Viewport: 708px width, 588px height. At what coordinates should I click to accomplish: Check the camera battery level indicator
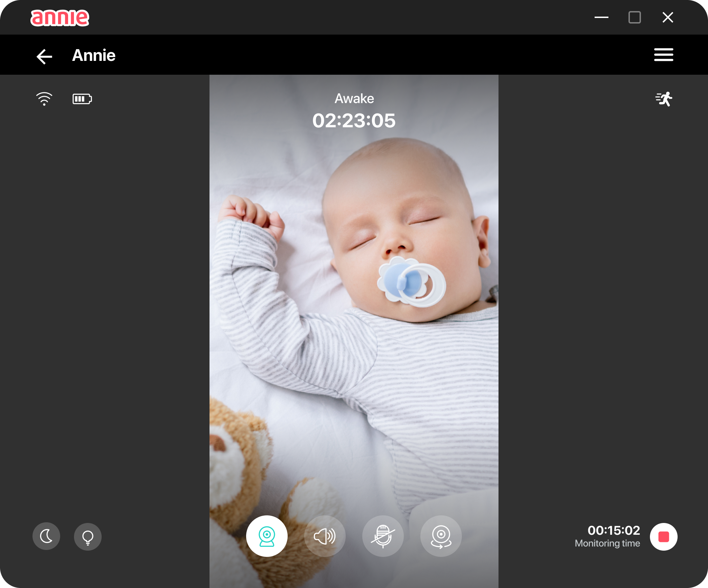coord(82,99)
